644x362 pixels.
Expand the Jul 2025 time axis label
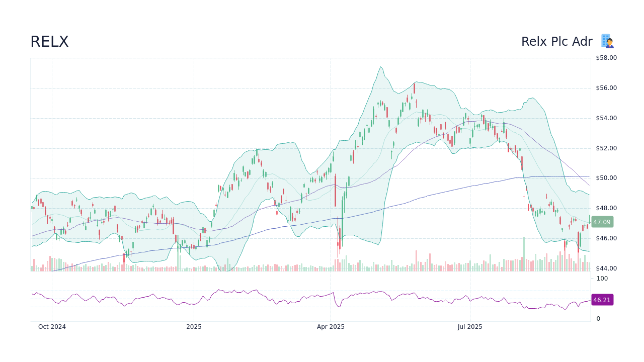tap(469, 327)
